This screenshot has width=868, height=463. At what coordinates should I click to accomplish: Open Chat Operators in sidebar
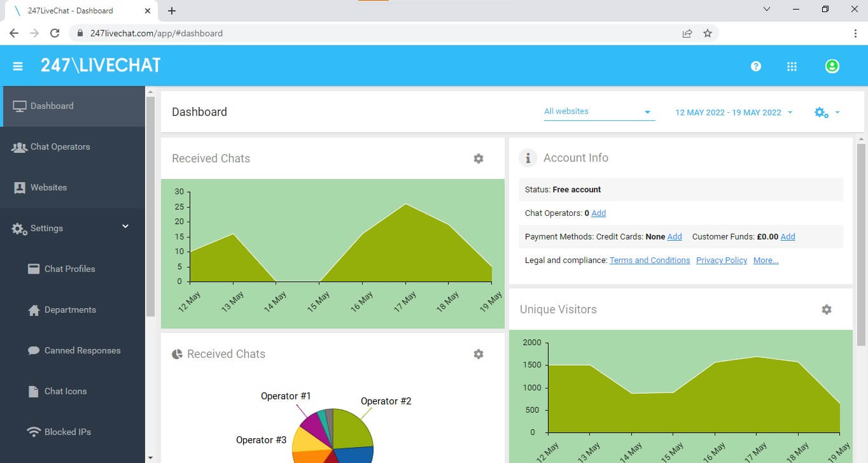[73, 147]
